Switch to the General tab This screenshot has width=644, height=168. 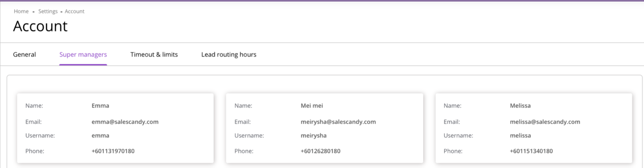coord(24,54)
